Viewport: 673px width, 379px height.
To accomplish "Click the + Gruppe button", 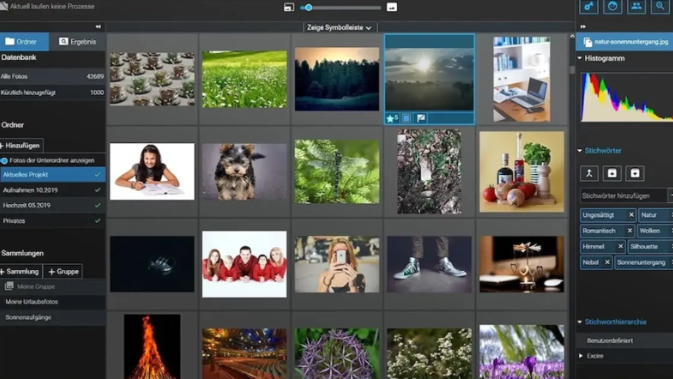I will pos(63,271).
